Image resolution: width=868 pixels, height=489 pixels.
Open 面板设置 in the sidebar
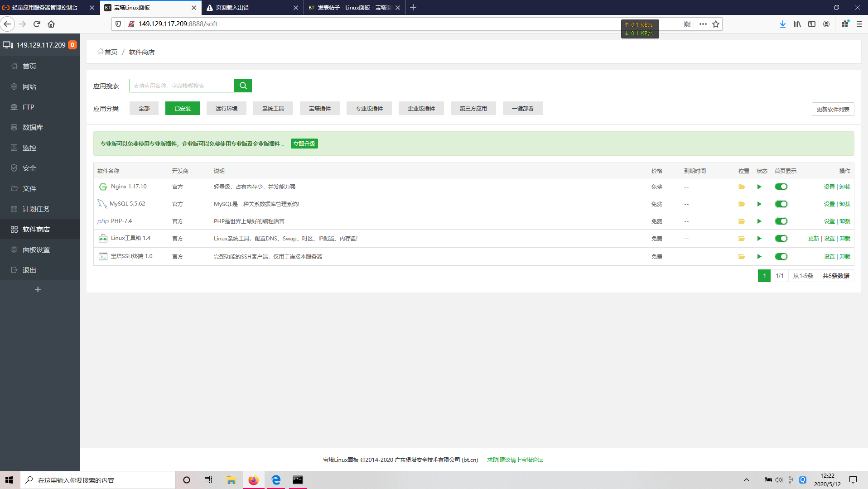click(40, 249)
